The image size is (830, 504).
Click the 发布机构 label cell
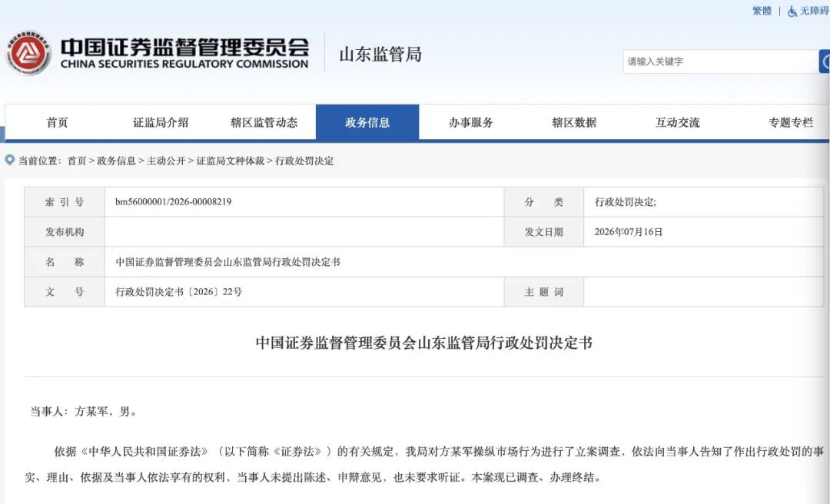coord(65,232)
